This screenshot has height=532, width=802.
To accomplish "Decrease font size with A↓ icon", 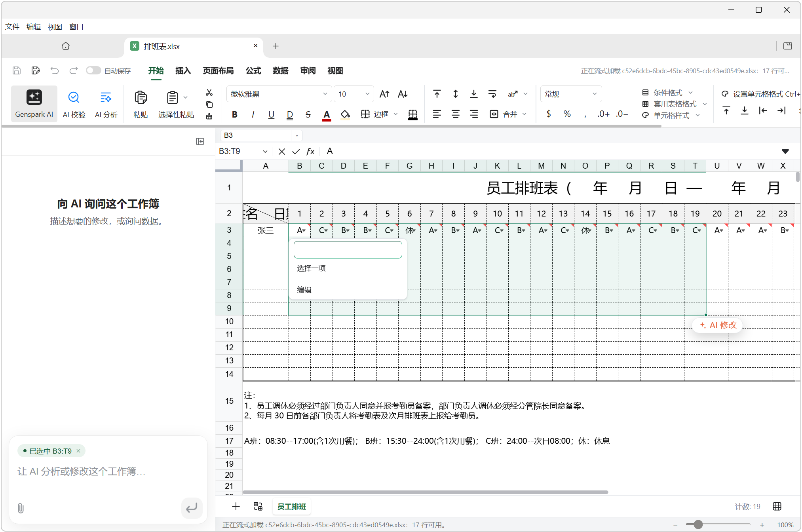I will [x=403, y=94].
